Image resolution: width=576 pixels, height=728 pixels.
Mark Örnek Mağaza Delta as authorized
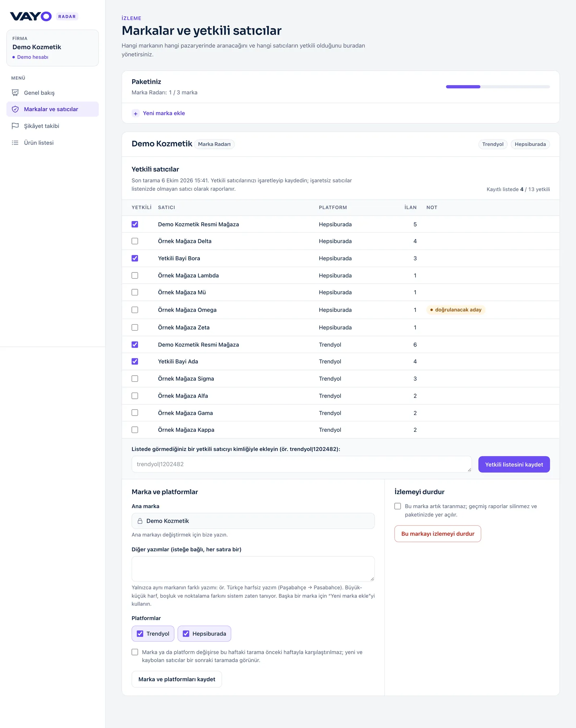135,241
